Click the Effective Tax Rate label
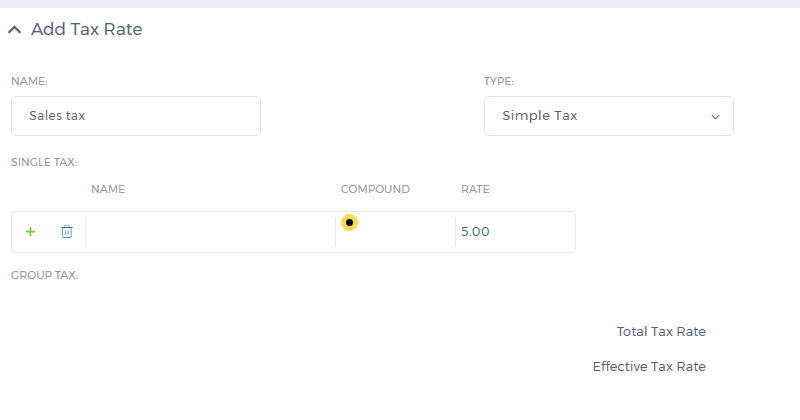800x420 pixels. coord(649,366)
